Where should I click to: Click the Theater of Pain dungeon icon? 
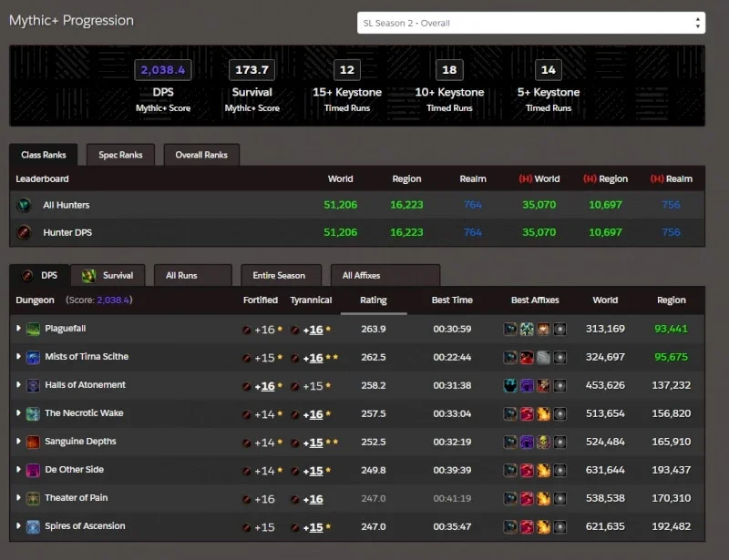[33, 499]
